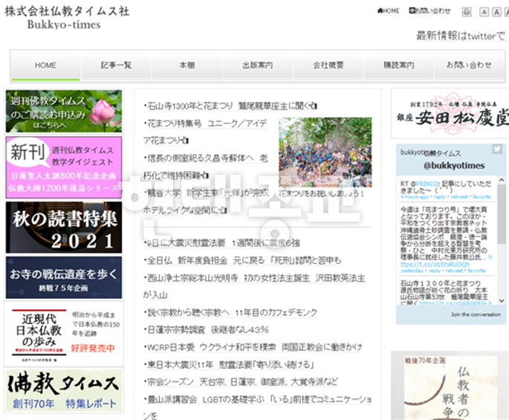Open the @bukkyotimes Twitter profile link
The image size is (509, 420).
click(x=454, y=166)
